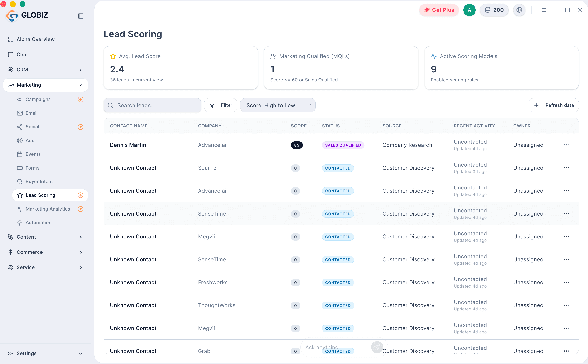Click the Company Research source cell
The image size is (588, 364).
[x=407, y=145]
